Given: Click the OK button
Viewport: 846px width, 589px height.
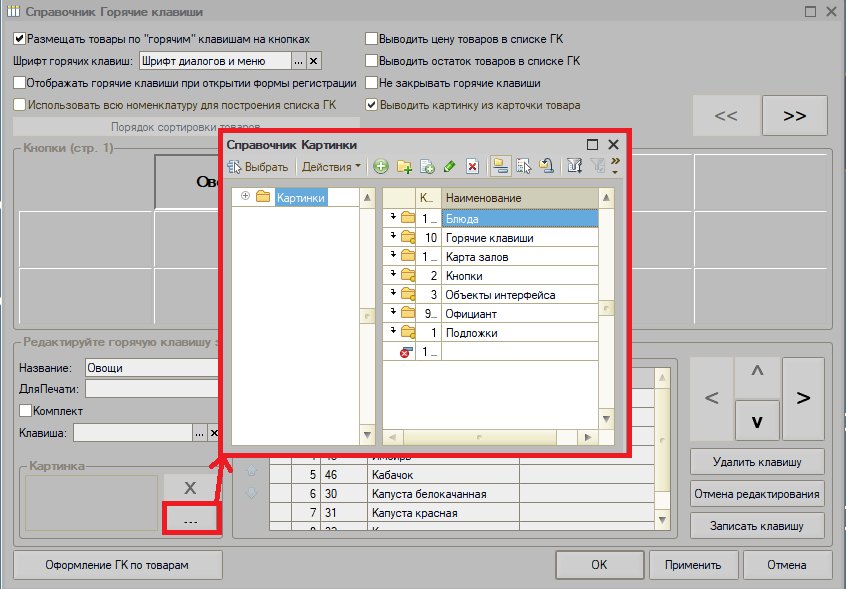Looking at the screenshot, I should pos(599,565).
